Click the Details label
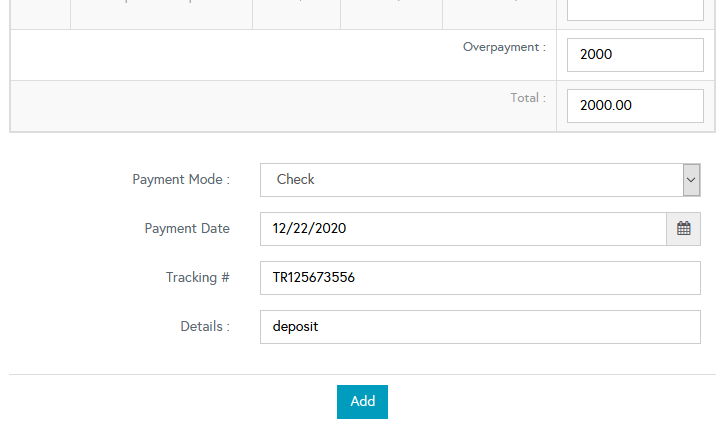This screenshot has width=724, height=428. point(205,327)
